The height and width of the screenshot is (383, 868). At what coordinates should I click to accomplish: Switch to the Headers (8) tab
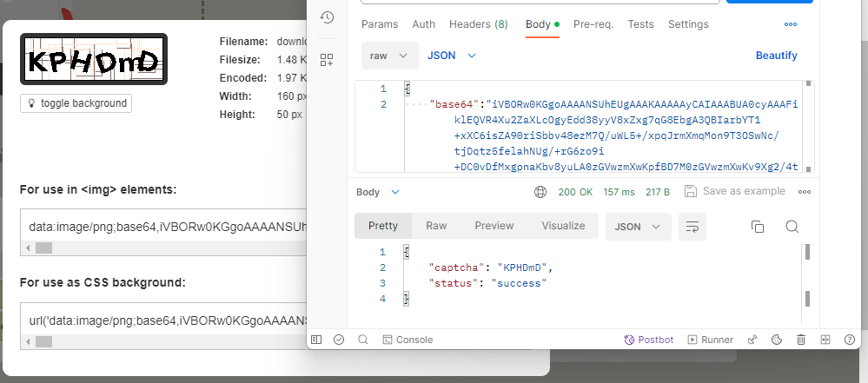pos(478,24)
